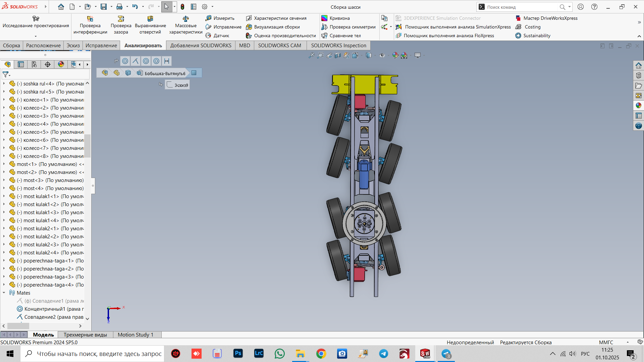Image resolution: width=644 pixels, height=362 pixels.
Task: Open the Appearances tab in right task pane
Action: click(638, 106)
